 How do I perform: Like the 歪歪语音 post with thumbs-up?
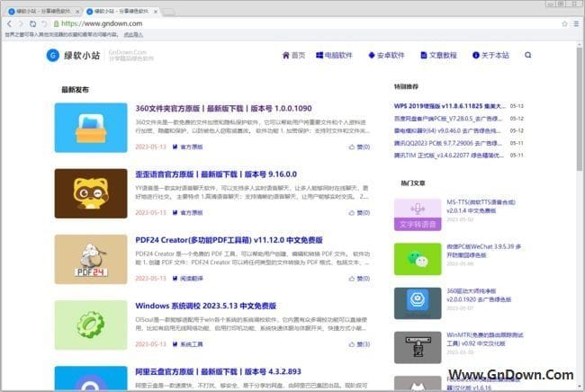pos(351,213)
